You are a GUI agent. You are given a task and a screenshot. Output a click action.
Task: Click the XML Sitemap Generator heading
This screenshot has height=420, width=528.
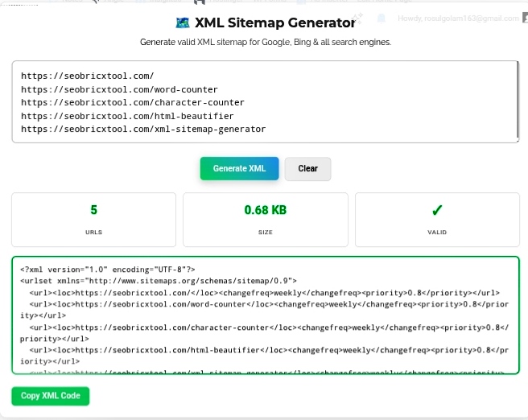tap(274, 23)
